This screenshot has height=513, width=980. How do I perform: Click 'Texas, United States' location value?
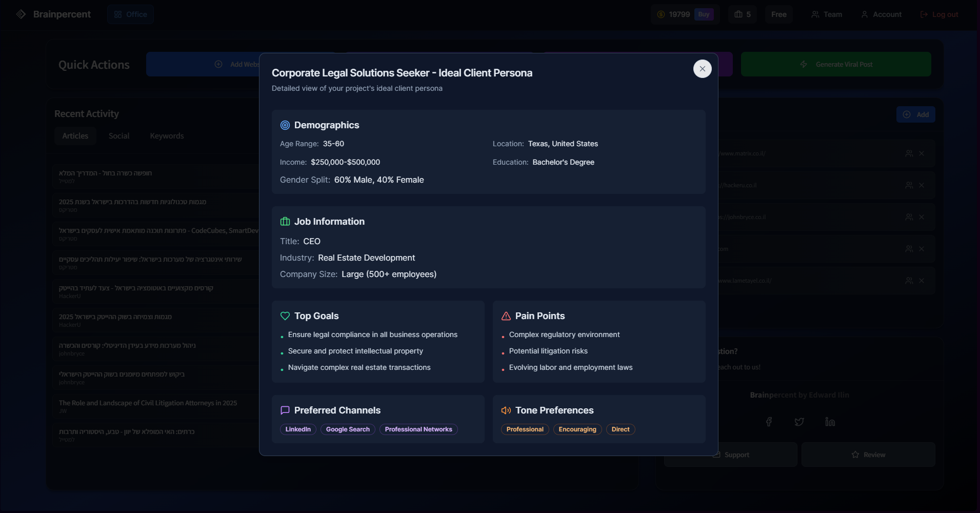tap(563, 144)
